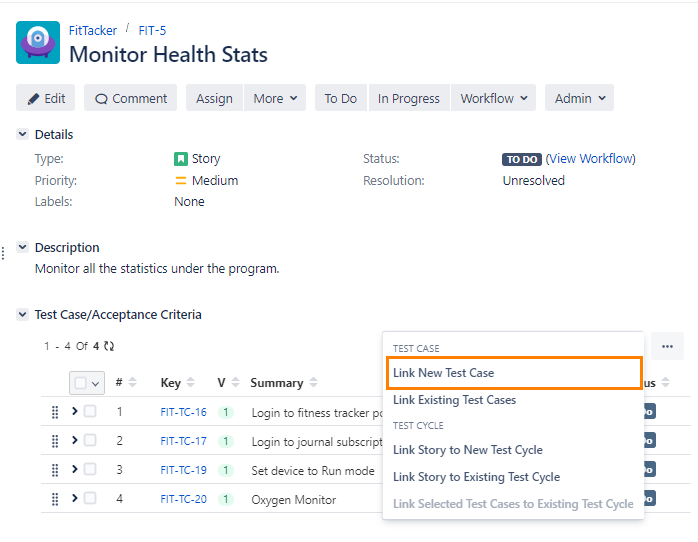The image size is (698, 542).
Task: Click the In Progress transition button
Action: pos(409,98)
